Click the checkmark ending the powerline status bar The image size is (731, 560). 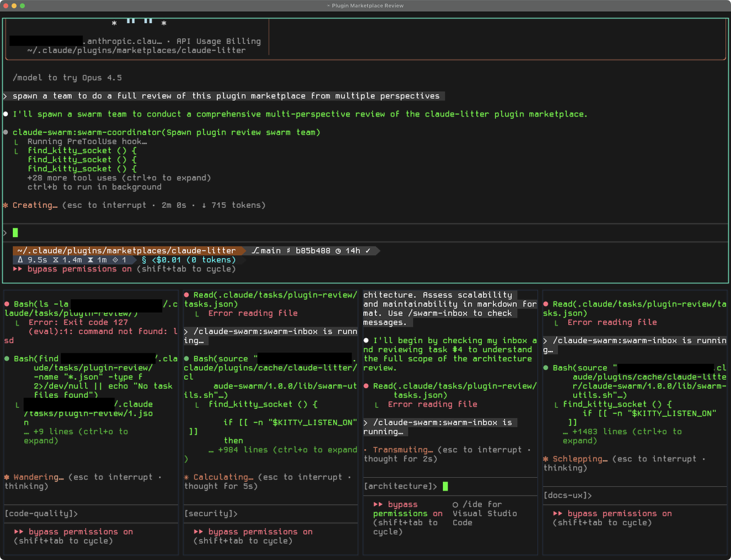368,250
